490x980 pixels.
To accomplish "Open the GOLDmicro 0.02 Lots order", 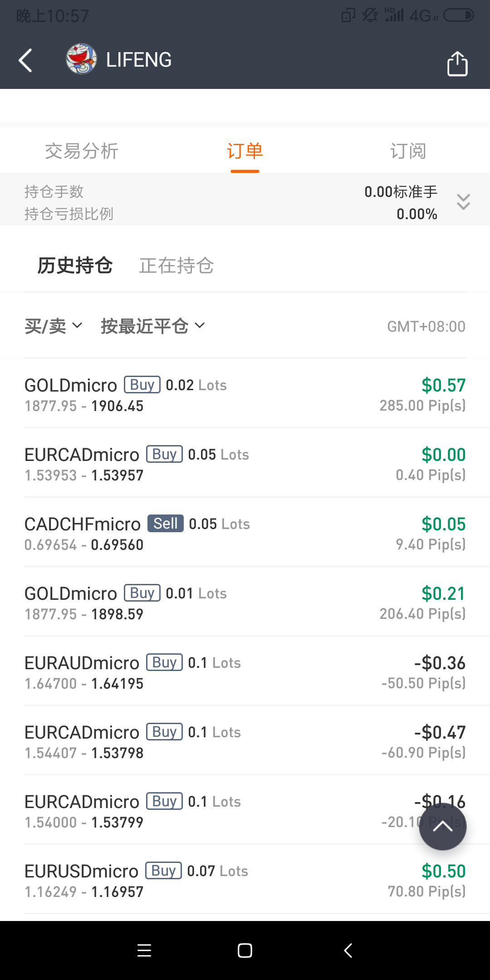I will tap(245, 395).
